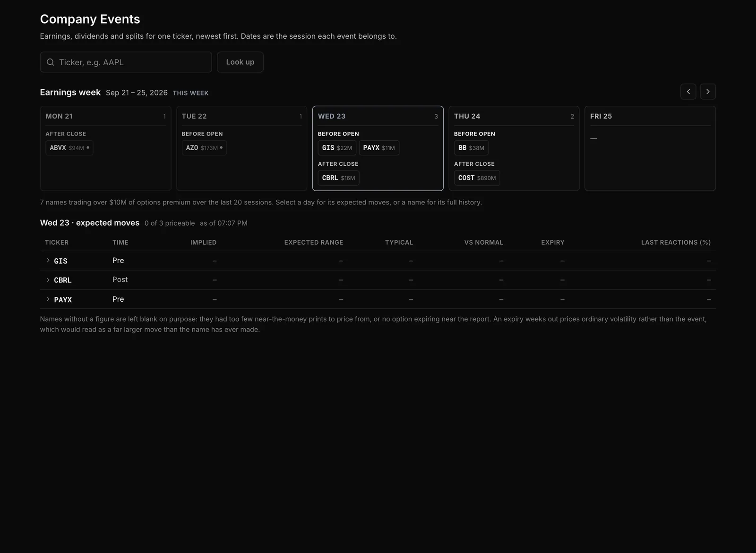This screenshot has height=553, width=756.
Task: Select the MON 21 day card
Action: (x=105, y=148)
